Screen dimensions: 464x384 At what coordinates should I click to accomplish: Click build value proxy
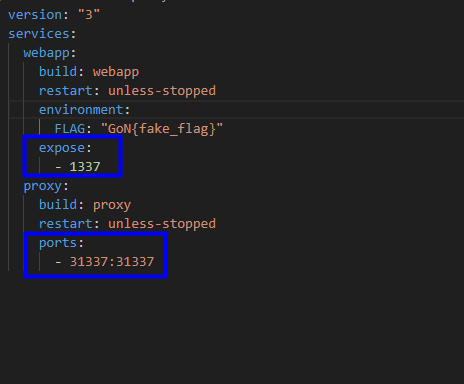[x=112, y=205]
